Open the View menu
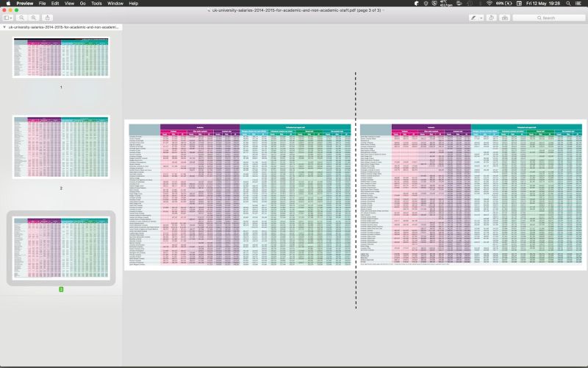Viewport: 588px width, 368px height. click(69, 3)
